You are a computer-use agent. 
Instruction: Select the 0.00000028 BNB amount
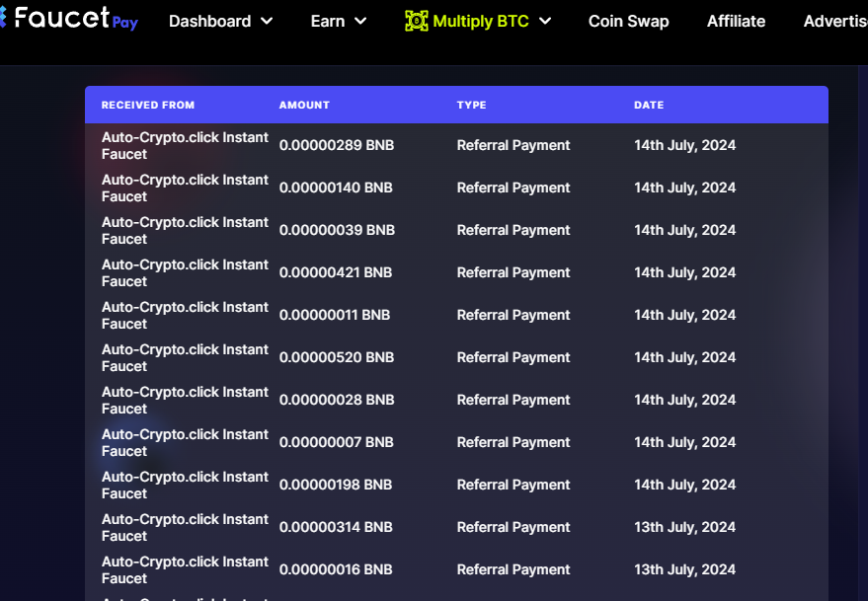tap(337, 400)
